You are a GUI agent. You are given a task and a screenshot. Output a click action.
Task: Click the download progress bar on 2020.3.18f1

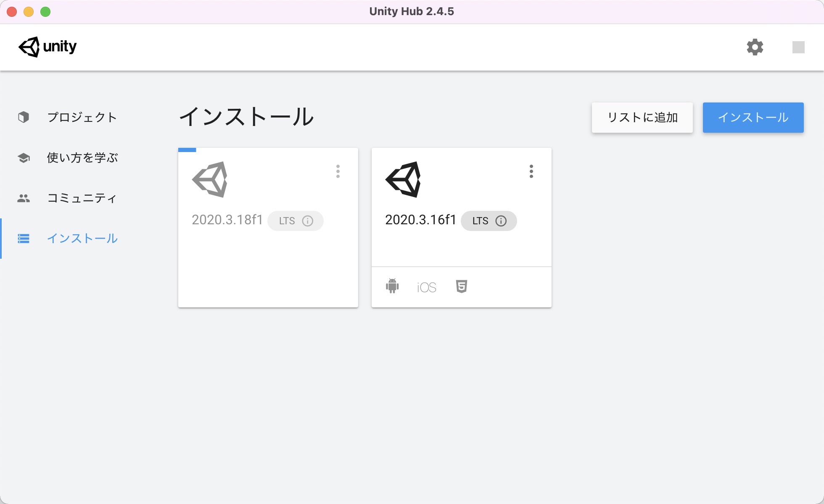pyautogui.click(x=188, y=150)
